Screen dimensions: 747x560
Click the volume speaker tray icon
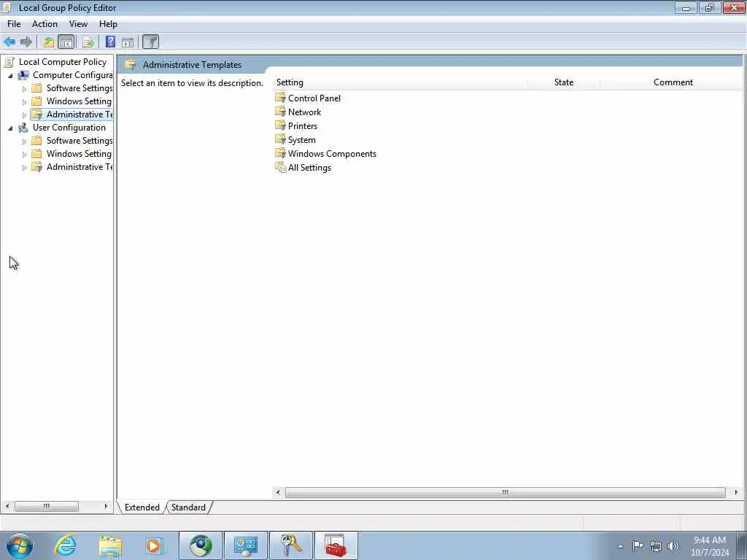click(673, 546)
